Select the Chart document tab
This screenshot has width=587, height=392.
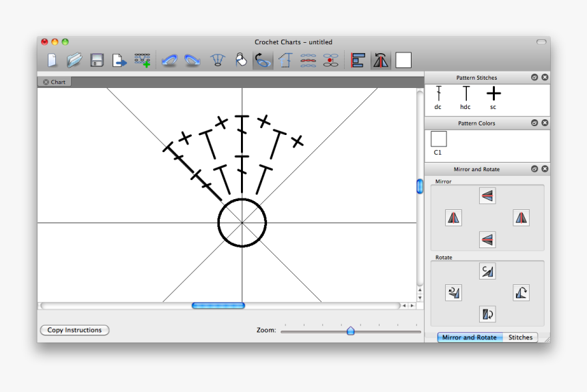click(x=55, y=82)
